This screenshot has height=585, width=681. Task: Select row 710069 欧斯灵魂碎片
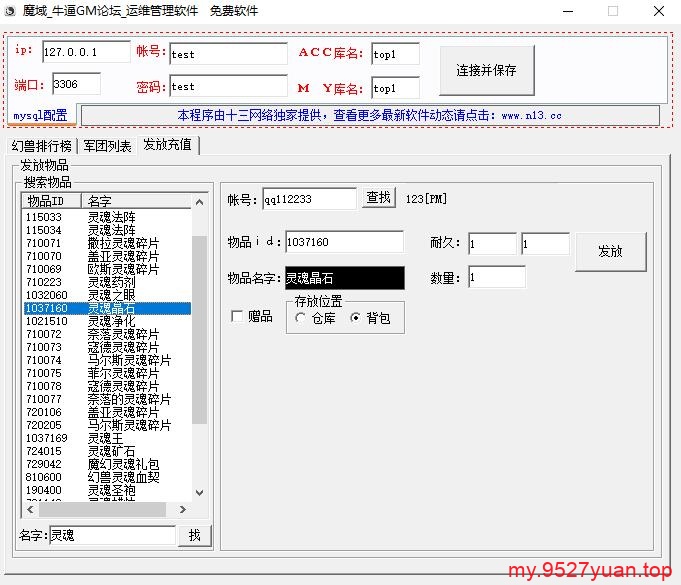pos(107,269)
